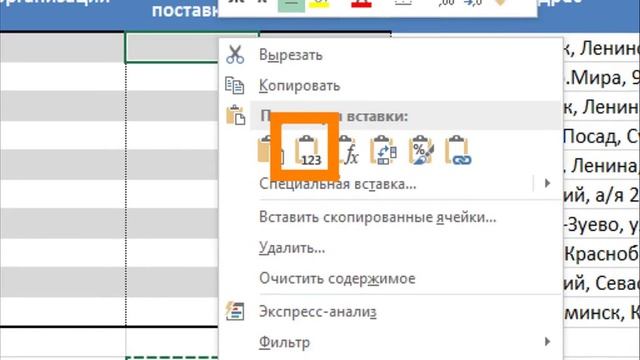
Task: Click the clipboard icon beside the paste options header
Action: [x=236, y=115]
